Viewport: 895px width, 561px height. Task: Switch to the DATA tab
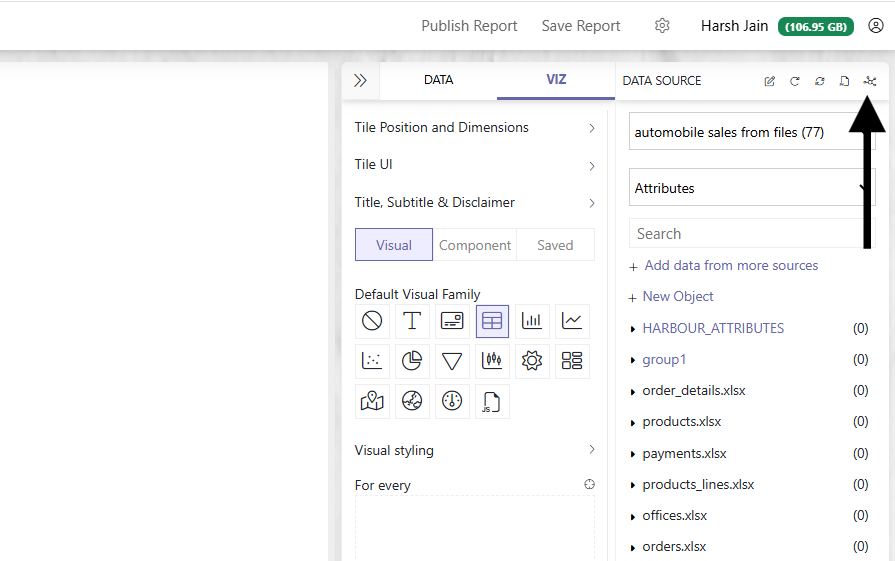tap(438, 80)
